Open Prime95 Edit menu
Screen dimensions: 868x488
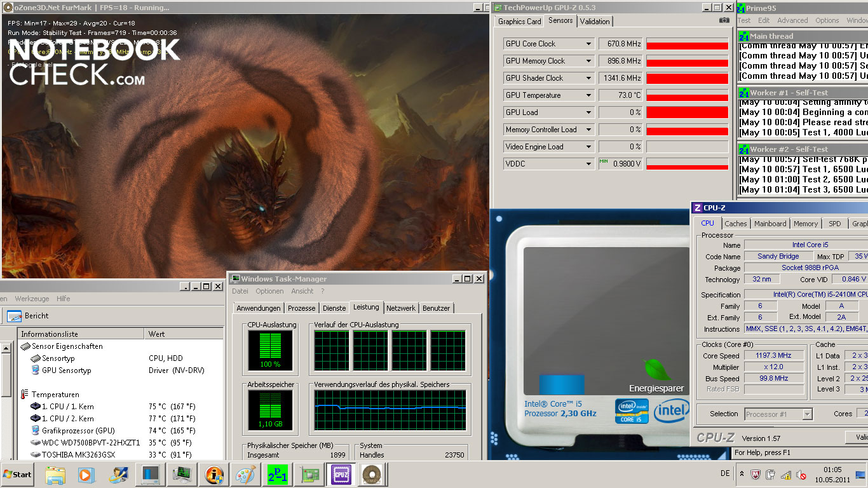coord(764,20)
